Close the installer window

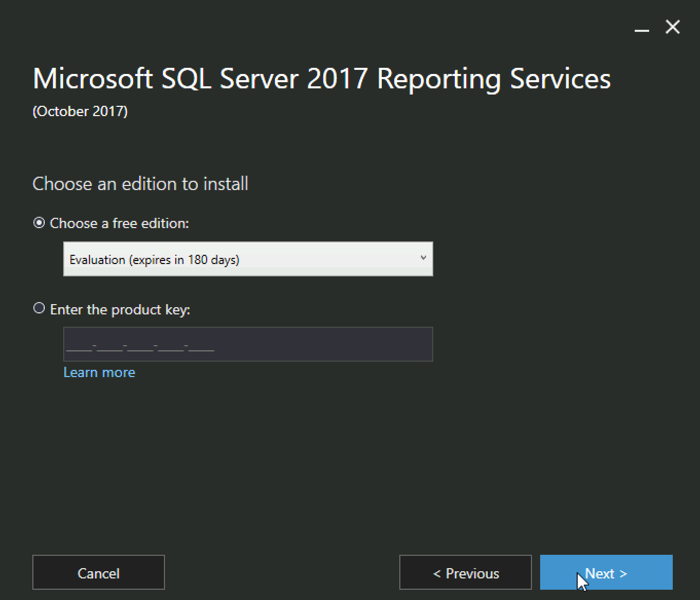pos(673,27)
